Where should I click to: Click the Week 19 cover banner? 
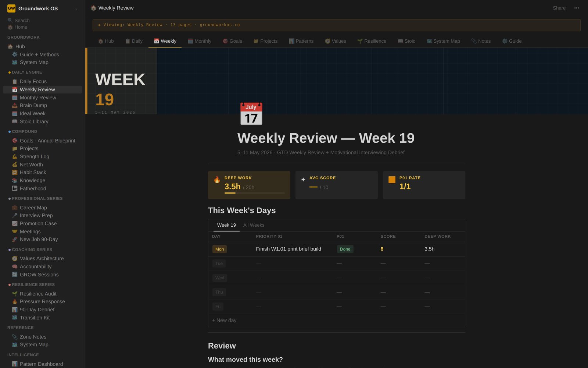337,81
